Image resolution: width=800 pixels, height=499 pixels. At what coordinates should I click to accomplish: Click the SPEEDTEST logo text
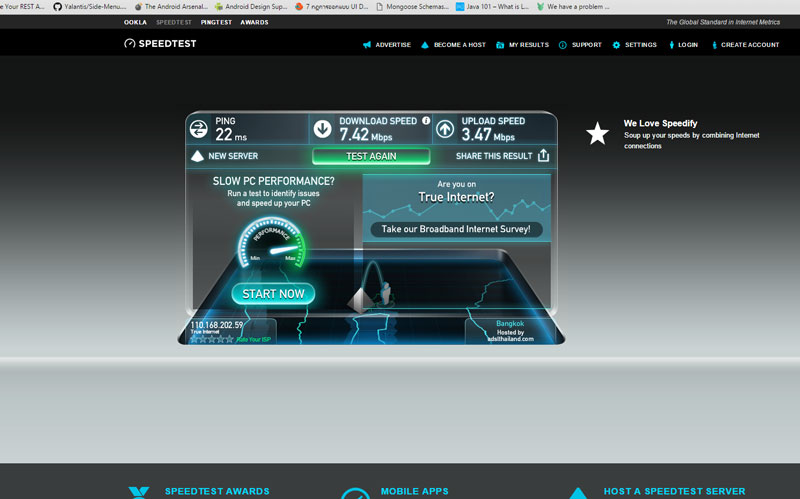(167, 44)
